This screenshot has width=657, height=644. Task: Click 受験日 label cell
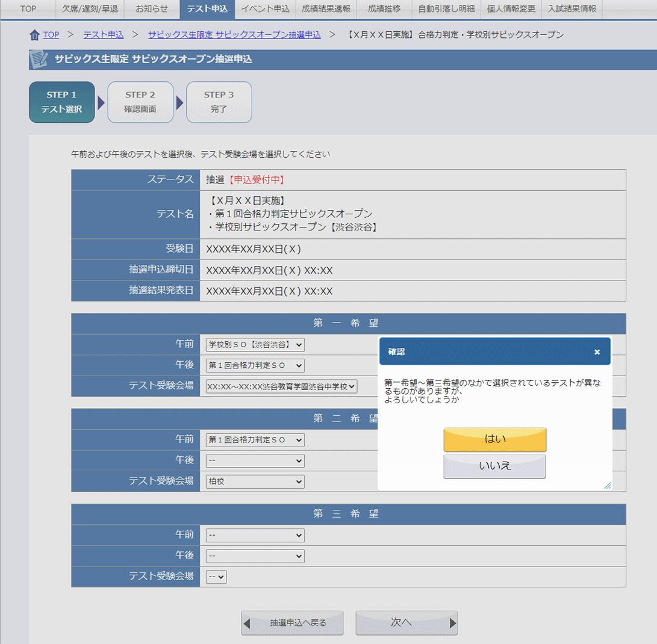point(135,249)
